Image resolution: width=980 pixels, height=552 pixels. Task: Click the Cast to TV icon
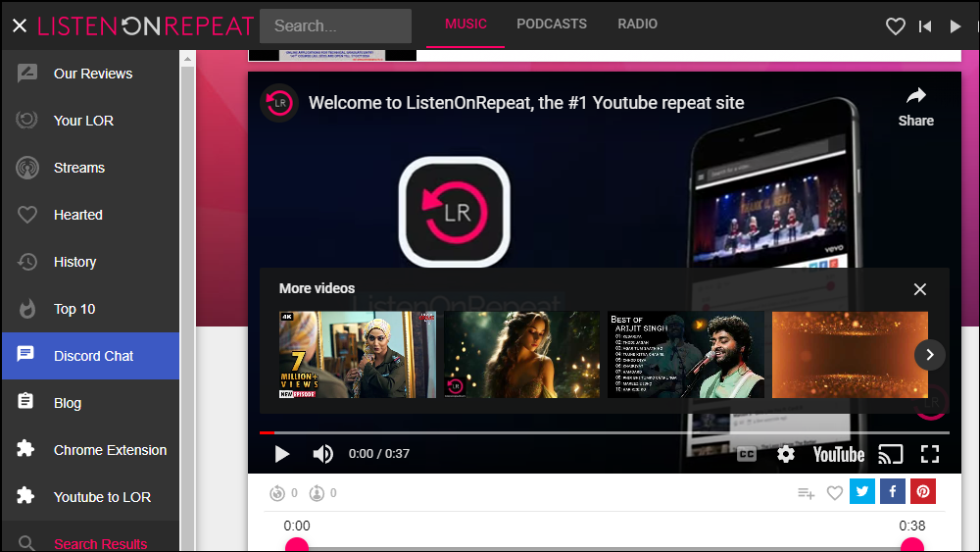(x=891, y=455)
